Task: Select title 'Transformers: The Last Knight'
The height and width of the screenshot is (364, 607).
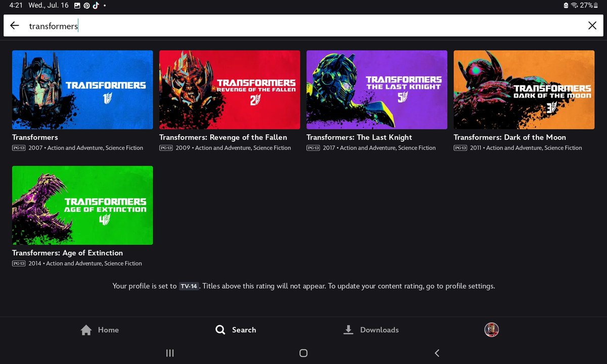Action: [x=359, y=138]
